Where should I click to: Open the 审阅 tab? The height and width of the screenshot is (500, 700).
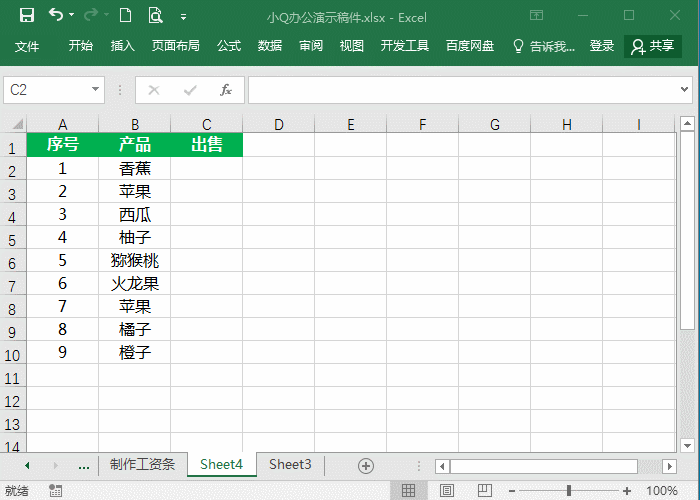[311, 46]
